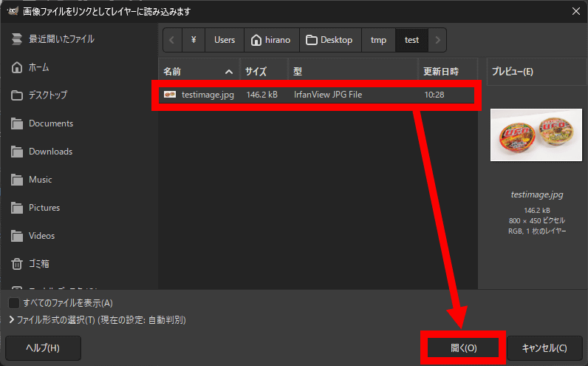Jump to the hirano home path segment
Viewport: 588px width, 366px height.
pos(272,40)
